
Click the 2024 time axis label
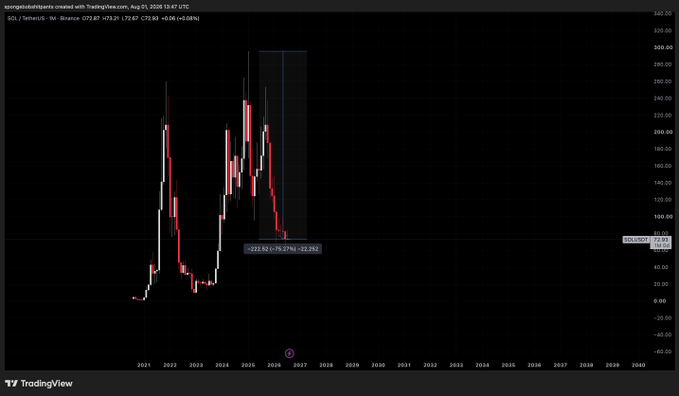pyautogui.click(x=222, y=365)
